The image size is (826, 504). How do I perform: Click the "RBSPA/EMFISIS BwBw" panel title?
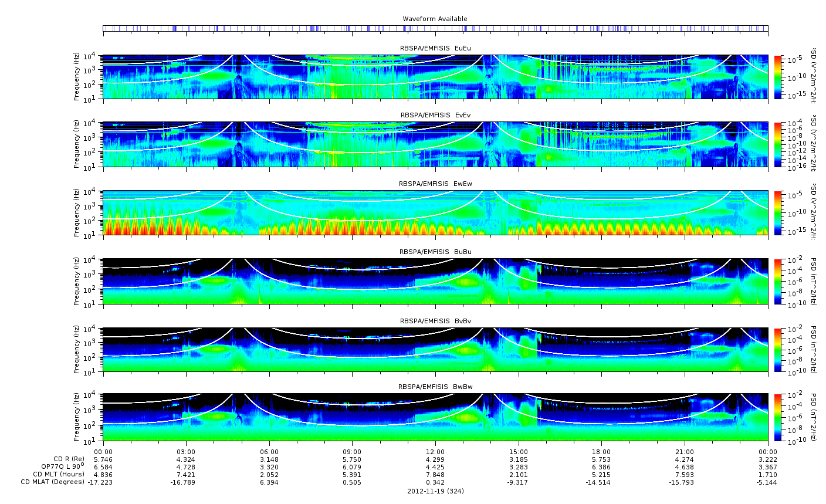click(x=435, y=387)
